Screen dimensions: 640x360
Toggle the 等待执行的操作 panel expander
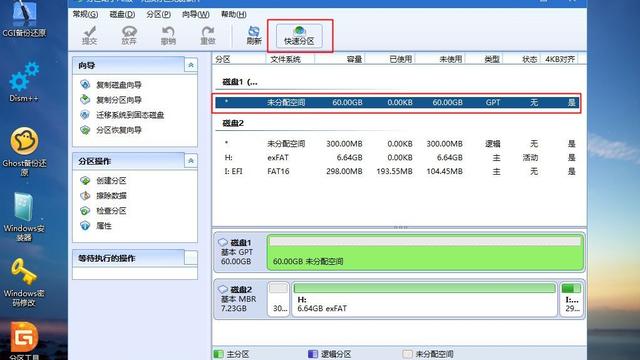(x=191, y=258)
